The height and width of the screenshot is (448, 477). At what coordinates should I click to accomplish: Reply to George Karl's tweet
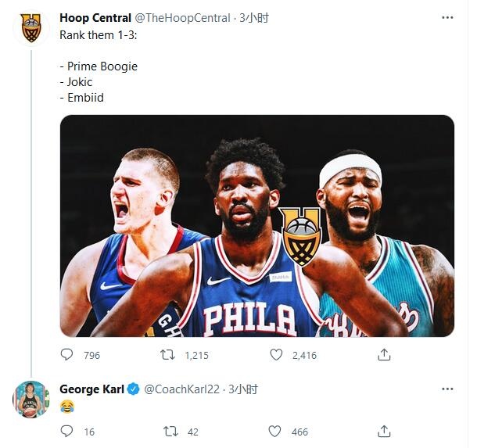pyautogui.click(x=67, y=431)
